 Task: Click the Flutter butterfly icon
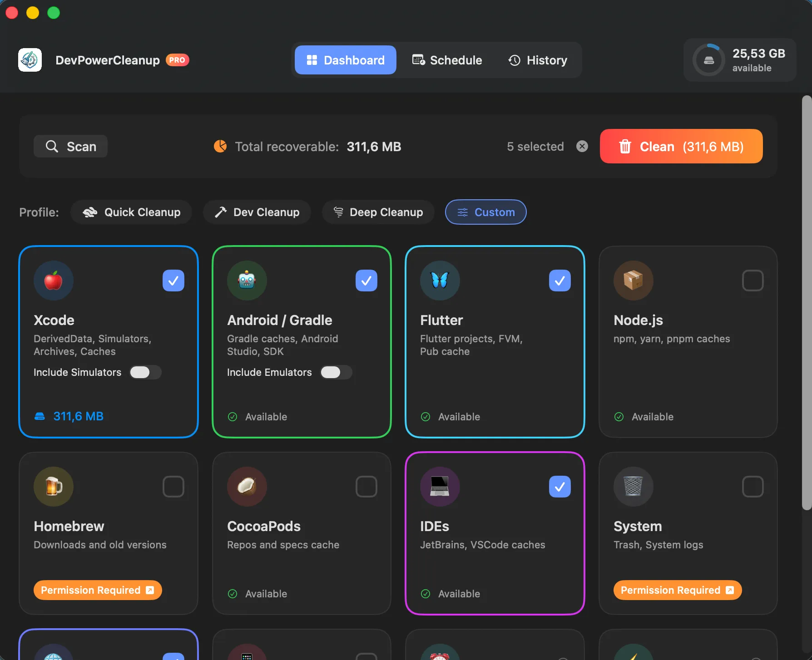tap(440, 281)
